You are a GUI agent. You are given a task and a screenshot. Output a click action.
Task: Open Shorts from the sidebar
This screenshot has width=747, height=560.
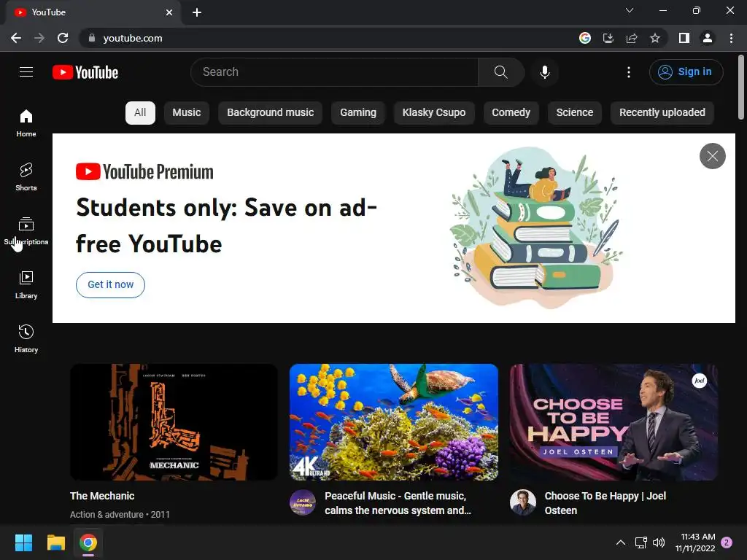pos(26,176)
